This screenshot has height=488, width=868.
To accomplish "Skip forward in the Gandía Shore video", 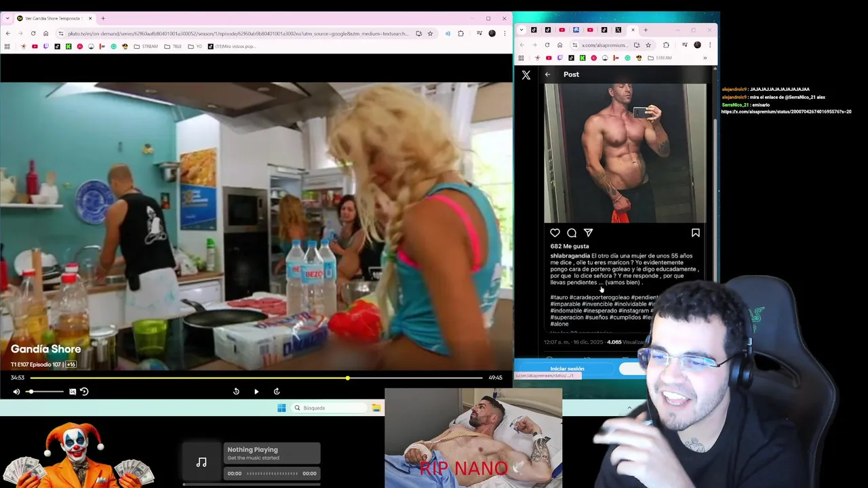I will pos(277,391).
